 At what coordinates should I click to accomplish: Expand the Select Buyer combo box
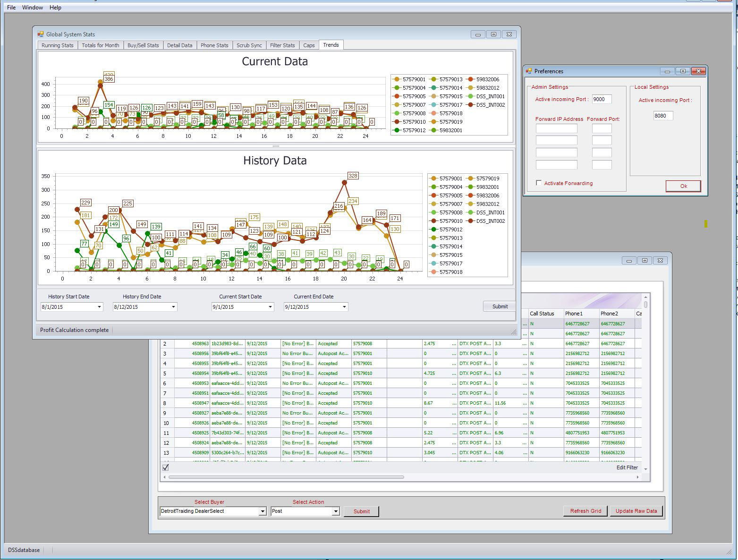263,511
